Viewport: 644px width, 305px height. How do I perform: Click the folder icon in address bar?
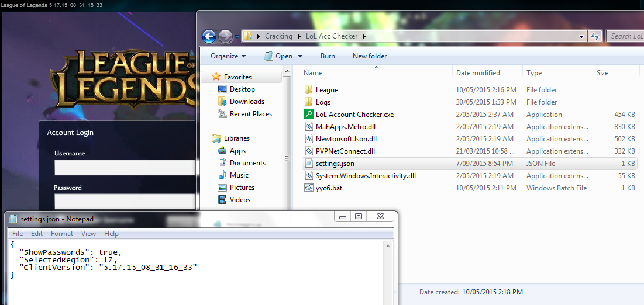pos(247,36)
